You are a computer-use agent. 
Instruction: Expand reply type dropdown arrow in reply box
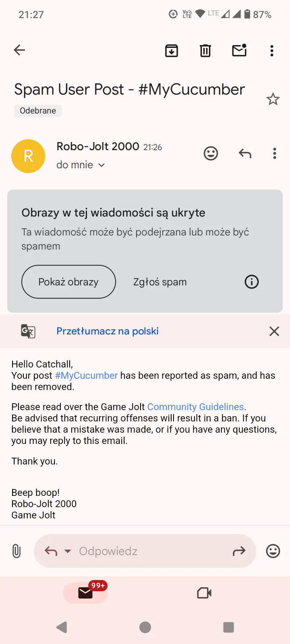(68, 551)
